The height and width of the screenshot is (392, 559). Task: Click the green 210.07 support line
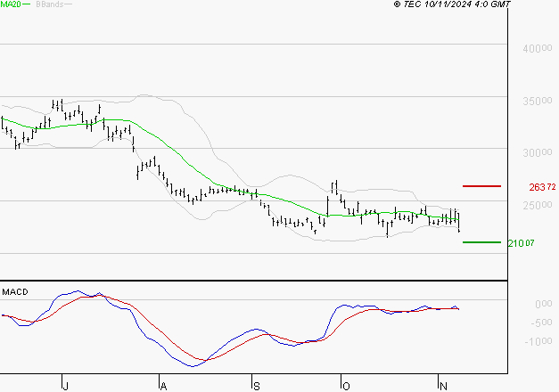click(x=481, y=242)
